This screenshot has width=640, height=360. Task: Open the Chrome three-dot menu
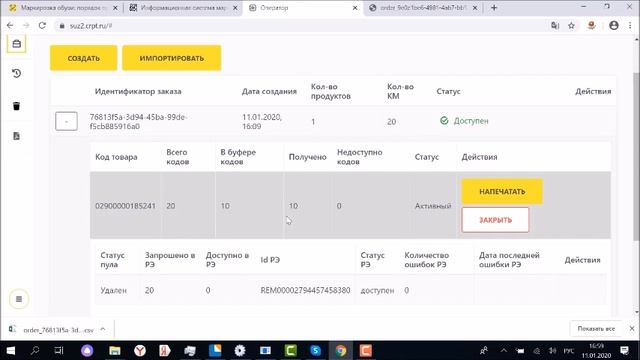(631, 25)
